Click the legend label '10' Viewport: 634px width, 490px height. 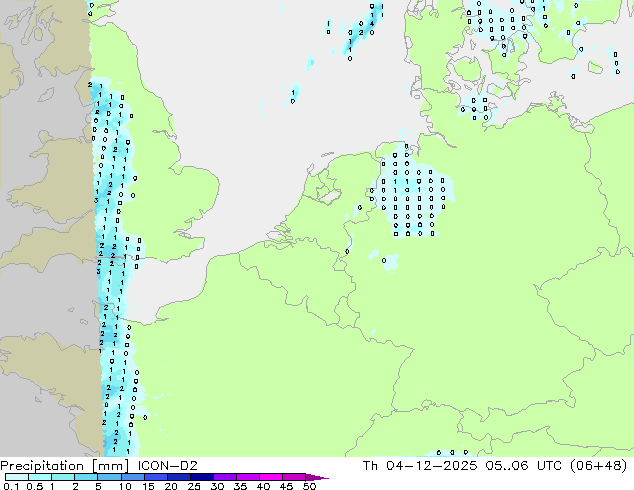(125, 486)
